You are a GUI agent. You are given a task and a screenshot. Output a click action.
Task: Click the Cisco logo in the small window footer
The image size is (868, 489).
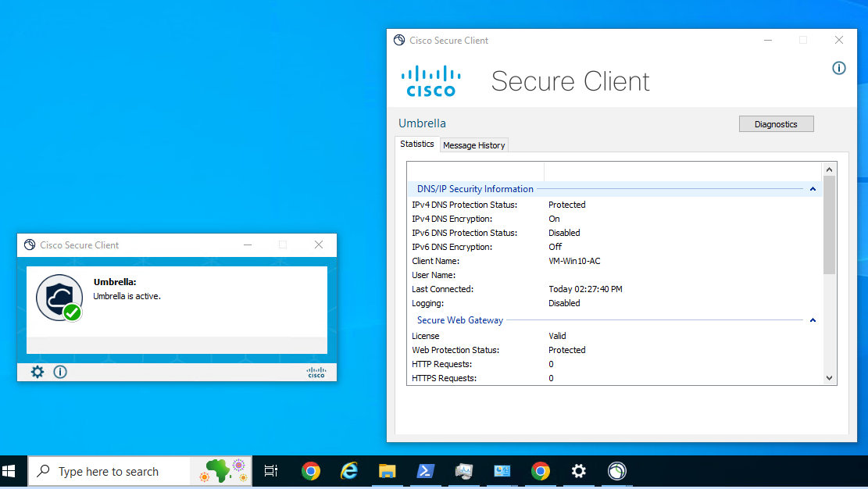click(316, 372)
